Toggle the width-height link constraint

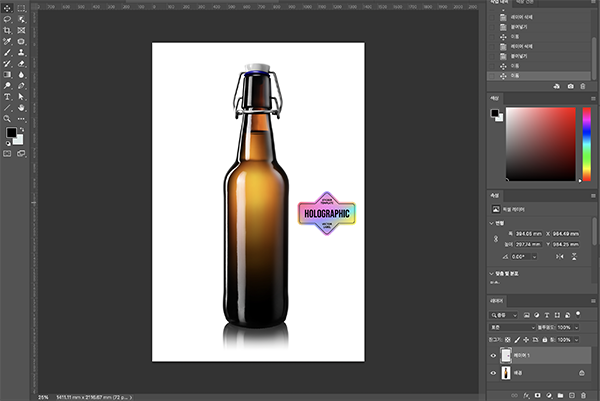point(494,238)
